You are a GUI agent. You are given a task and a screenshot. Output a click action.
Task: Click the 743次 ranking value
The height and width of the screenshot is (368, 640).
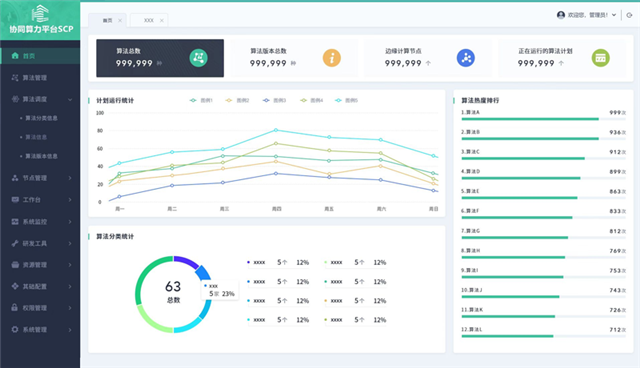pos(618,290)
